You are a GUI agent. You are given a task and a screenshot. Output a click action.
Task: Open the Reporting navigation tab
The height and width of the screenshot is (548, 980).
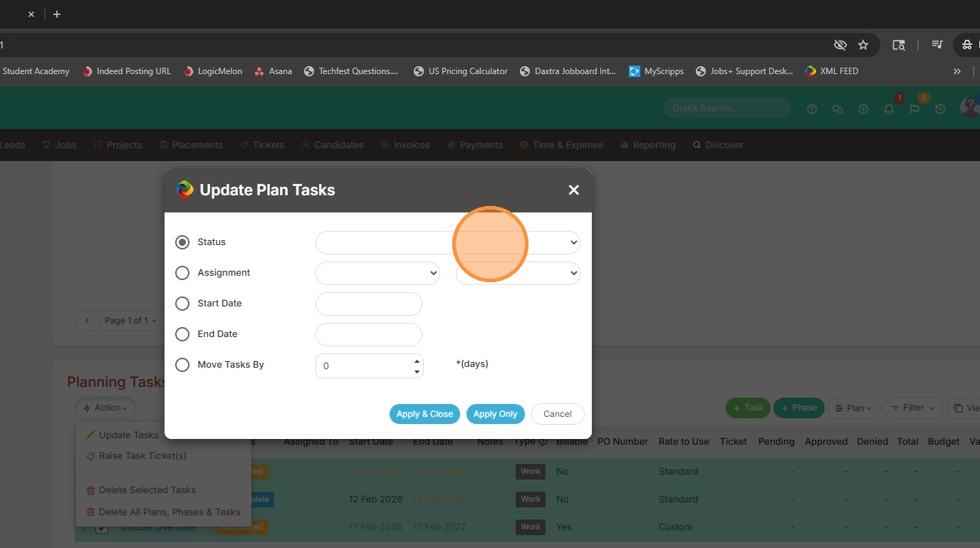647,145
